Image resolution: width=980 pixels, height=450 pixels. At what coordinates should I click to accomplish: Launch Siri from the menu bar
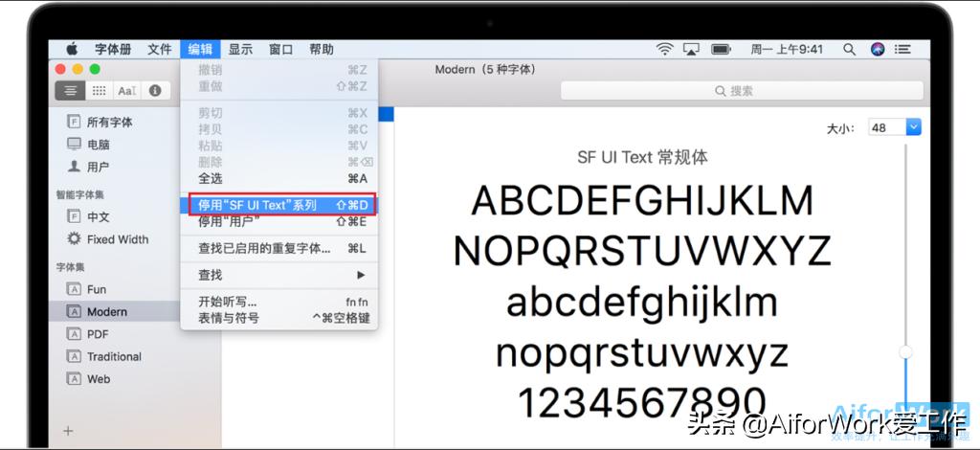[x=878, y=49]
